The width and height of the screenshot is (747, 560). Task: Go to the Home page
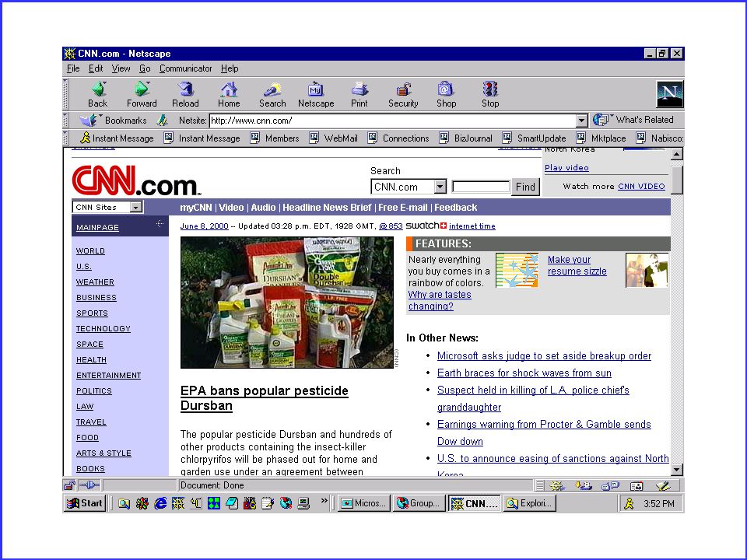pos(229,94)
